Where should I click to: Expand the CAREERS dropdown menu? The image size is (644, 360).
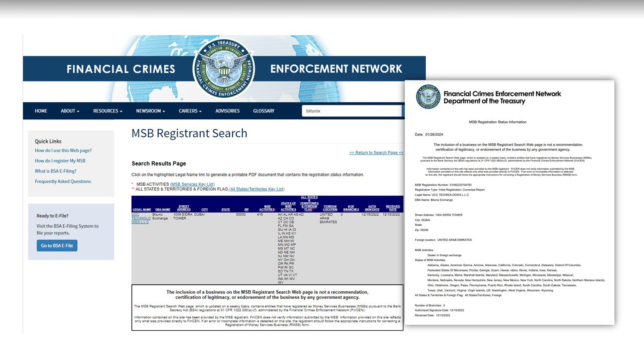[190, 111]
